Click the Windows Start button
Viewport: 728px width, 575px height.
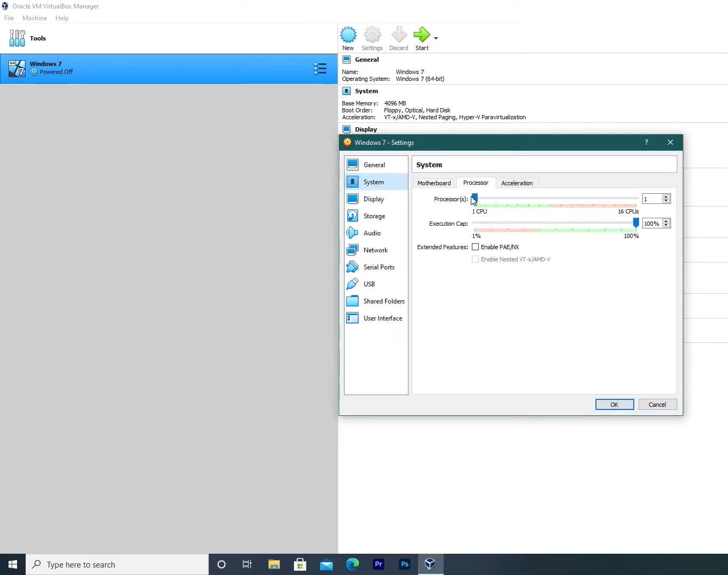click(x=13, y=564)
